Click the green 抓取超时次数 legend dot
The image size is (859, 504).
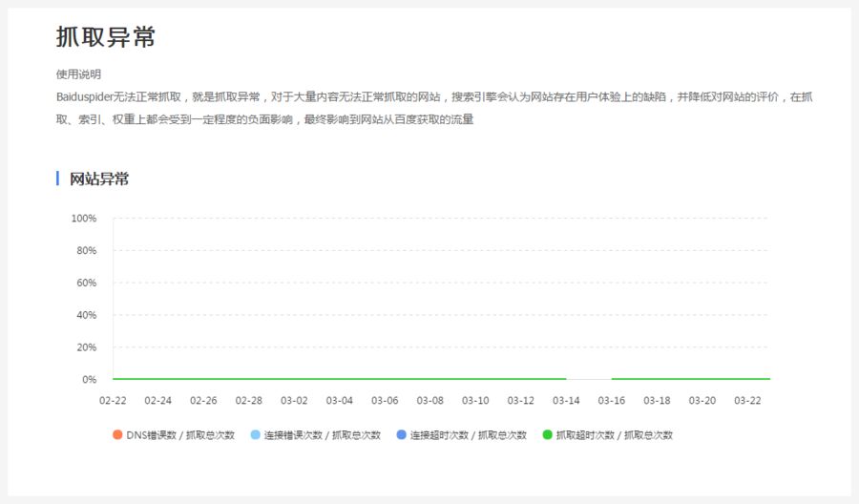[x=547, y=435]
